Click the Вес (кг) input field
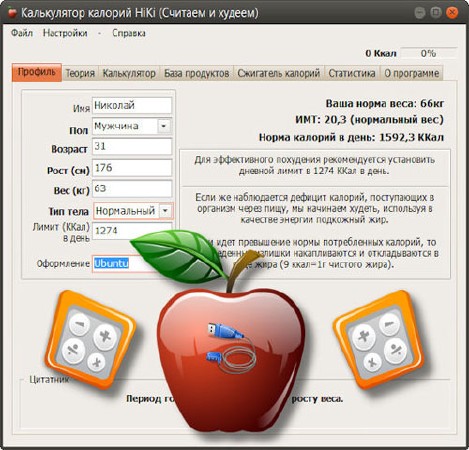469x450 pixels. [x=132, y=189]
